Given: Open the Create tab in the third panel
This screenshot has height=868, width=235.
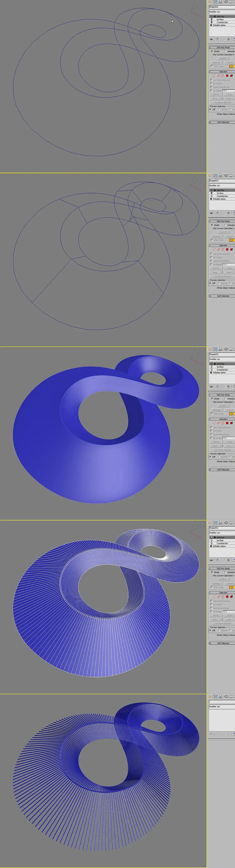Looking at the screenshot, I should click(210, 349).
